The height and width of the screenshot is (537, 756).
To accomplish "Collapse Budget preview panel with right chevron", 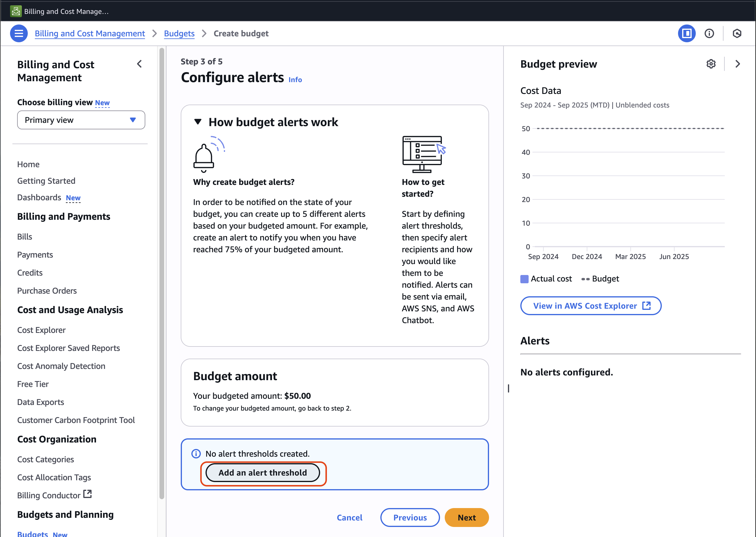I will [x=737, y=64].
